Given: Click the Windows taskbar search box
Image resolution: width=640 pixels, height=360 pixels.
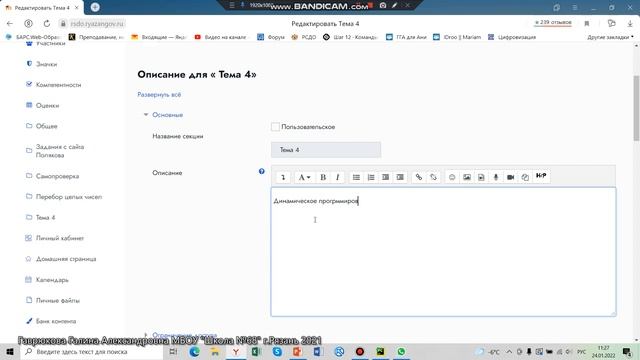Looking at the screenshot, I should tap(92, 351).
